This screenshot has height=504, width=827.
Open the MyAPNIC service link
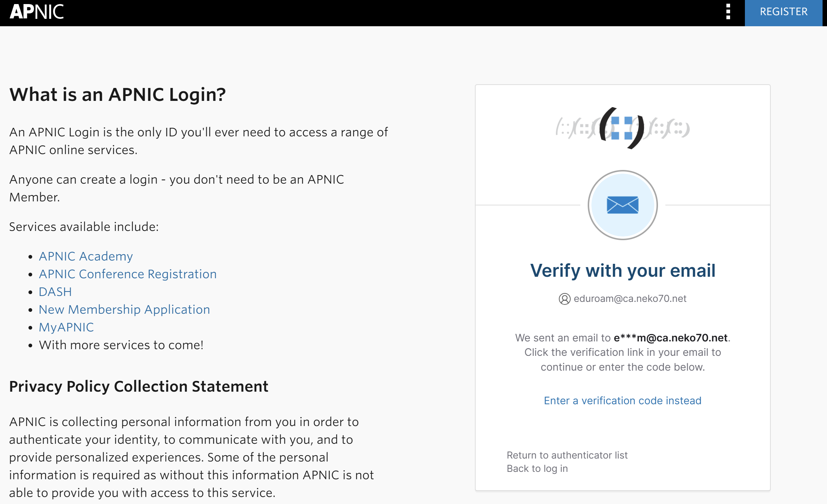[x=66, y=327]
